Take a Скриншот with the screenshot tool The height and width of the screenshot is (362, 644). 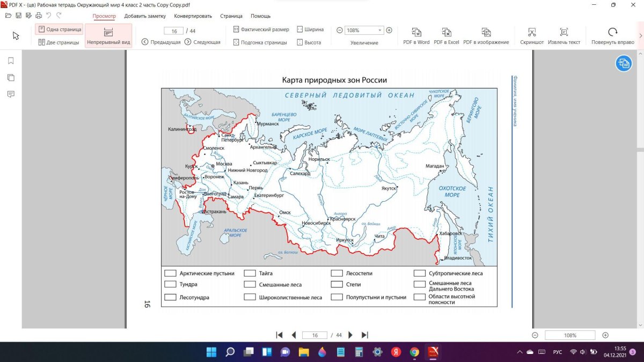click(x=531, y=32)
